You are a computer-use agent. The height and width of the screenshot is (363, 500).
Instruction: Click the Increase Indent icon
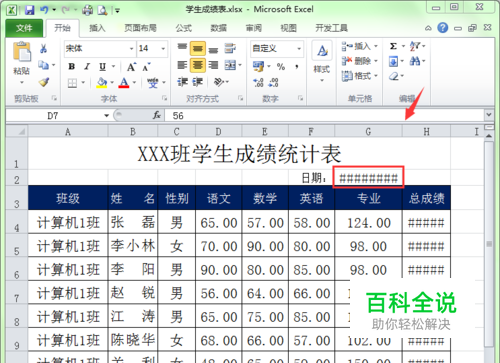[198, 82]
